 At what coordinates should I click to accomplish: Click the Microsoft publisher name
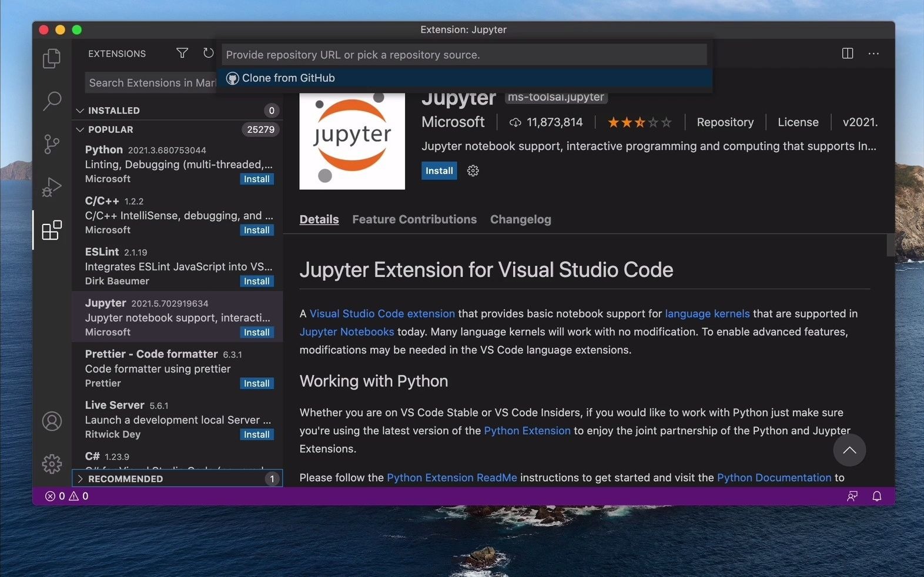click(453, 122)
